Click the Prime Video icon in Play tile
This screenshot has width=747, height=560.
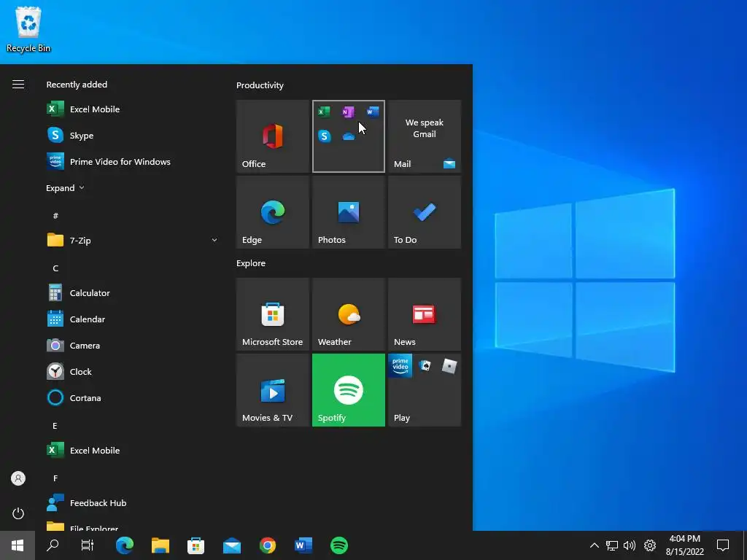pos(400,366)
